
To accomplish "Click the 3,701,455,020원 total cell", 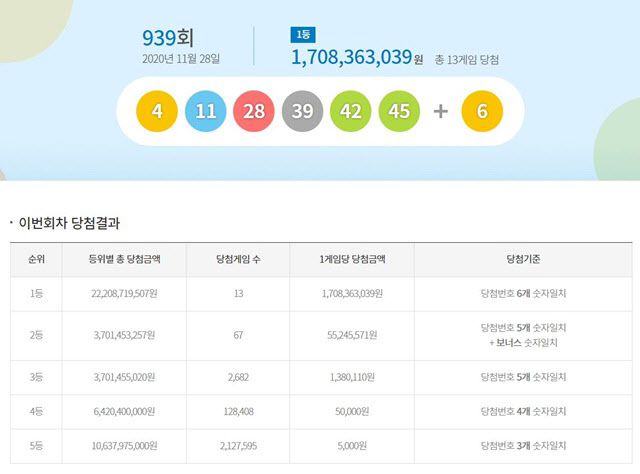I will (124, 377).
